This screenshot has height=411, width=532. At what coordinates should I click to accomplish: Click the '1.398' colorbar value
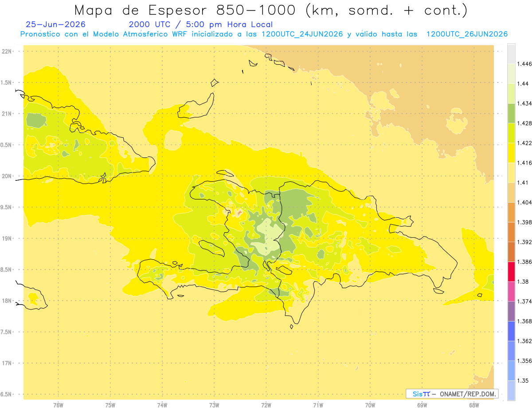point(524,222)
